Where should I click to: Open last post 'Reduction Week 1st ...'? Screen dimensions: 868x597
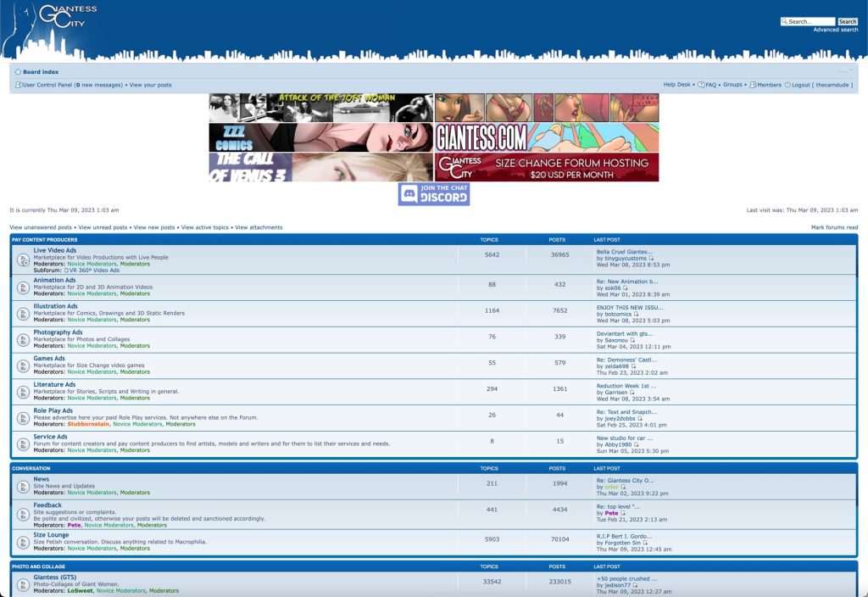click(626, 386)
